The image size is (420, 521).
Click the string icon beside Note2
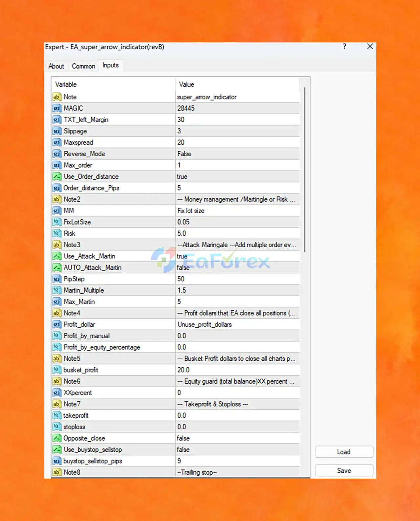point(57,199)
